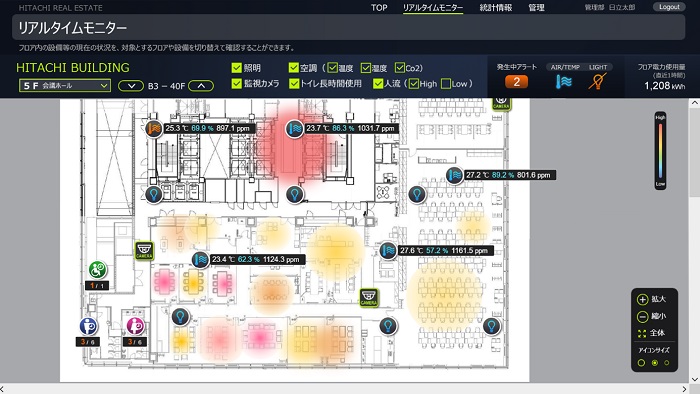This screenshot has height=394, width=700.
Task: Open surveillance camera icon in center corridor
Action: [x=369, y=298]
